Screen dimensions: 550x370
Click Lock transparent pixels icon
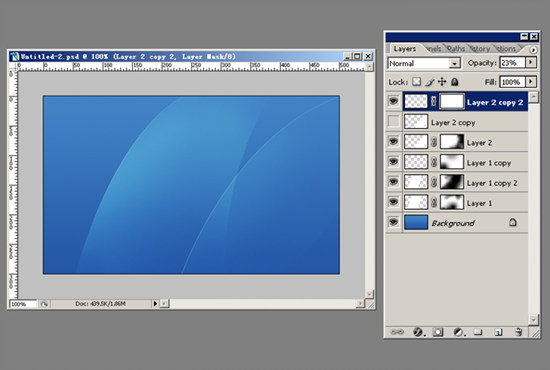click(x=416, y=82)
